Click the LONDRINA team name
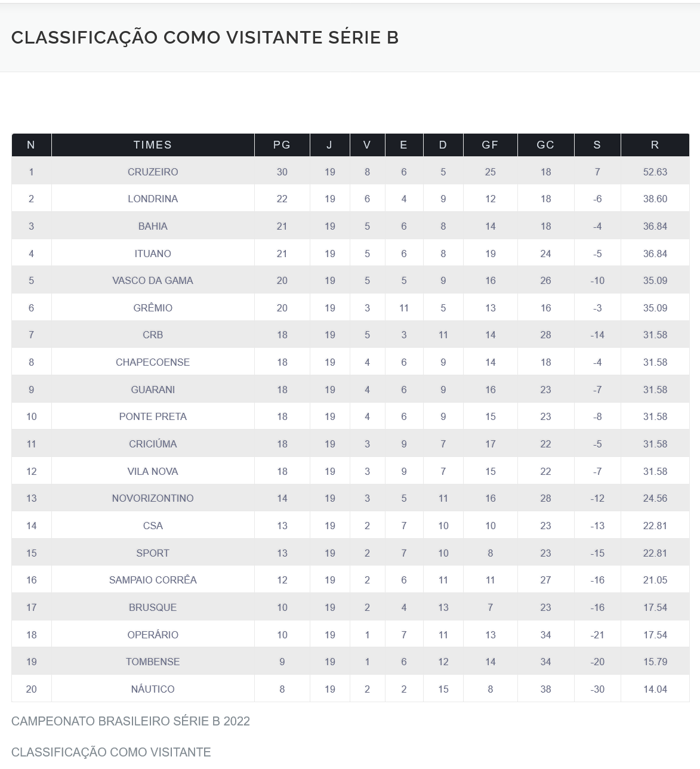 click(x=153, y=199)
